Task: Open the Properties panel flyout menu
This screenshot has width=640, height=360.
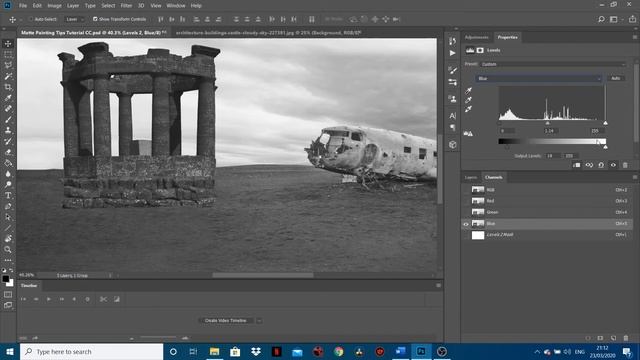Action: pos(635,37)
